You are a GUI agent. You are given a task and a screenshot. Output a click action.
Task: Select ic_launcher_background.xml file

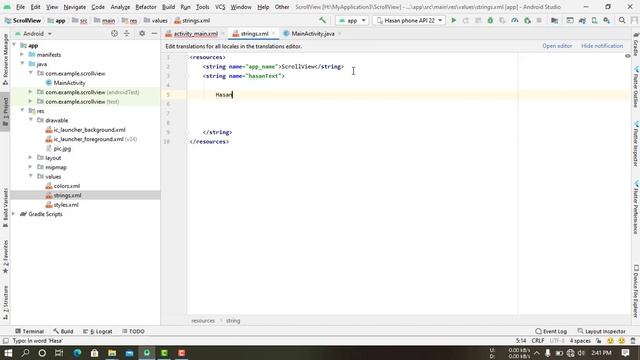[x=89, y=129]
